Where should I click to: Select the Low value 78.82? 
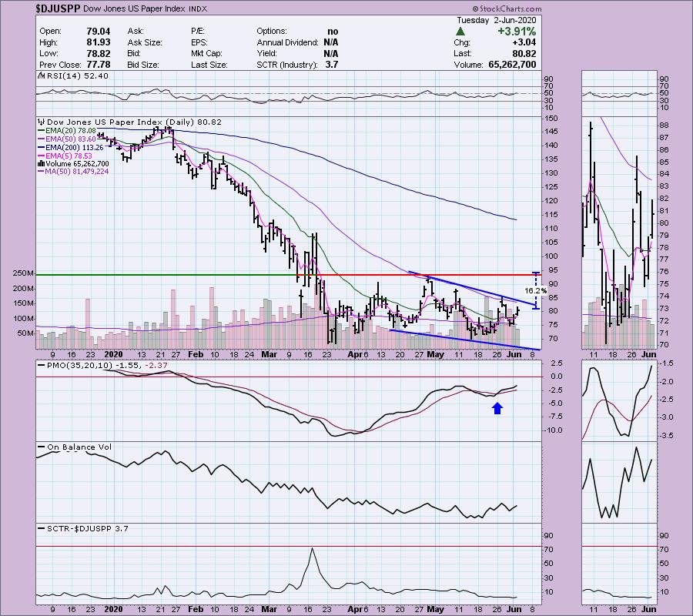click(x=98, y=53)
